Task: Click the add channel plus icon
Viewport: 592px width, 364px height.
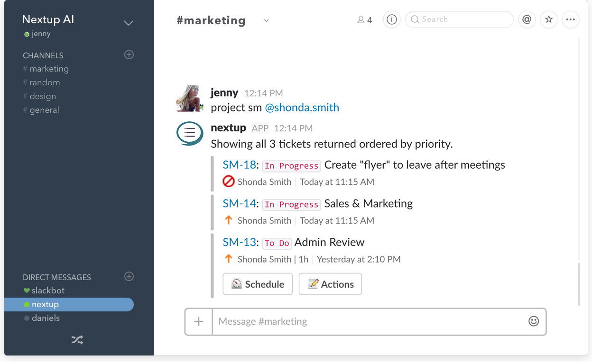Action: coord(129,55)
